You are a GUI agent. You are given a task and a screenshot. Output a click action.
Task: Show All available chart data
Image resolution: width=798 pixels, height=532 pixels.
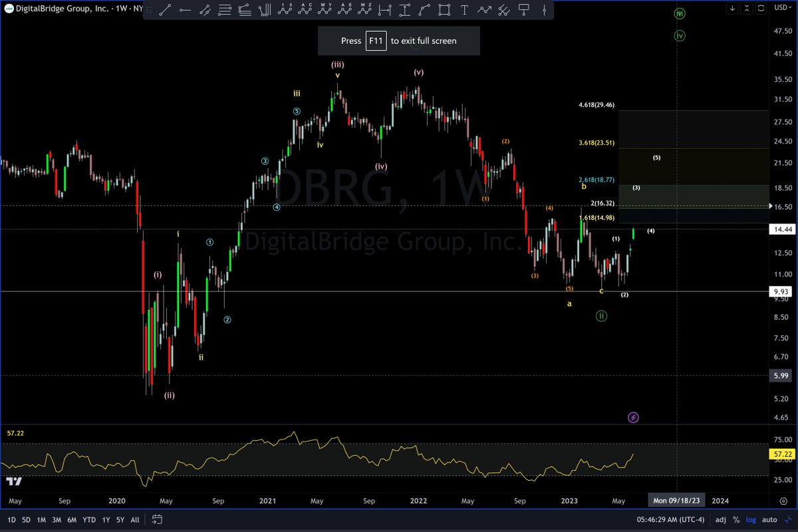[x=135, y=519]
